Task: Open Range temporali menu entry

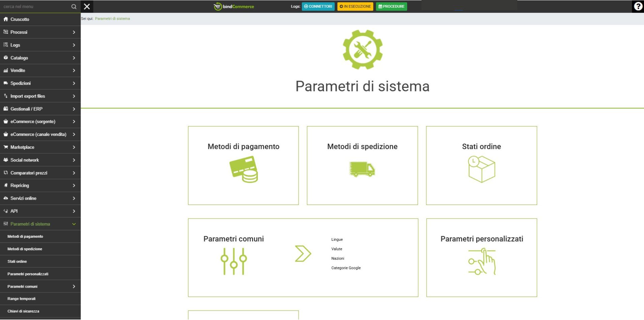Action: 22,299
